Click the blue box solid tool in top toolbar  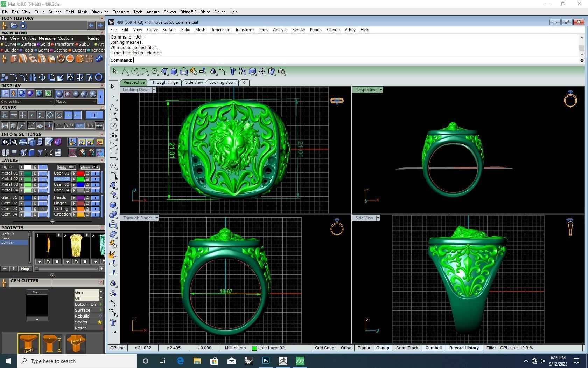(x=174, y=71)
